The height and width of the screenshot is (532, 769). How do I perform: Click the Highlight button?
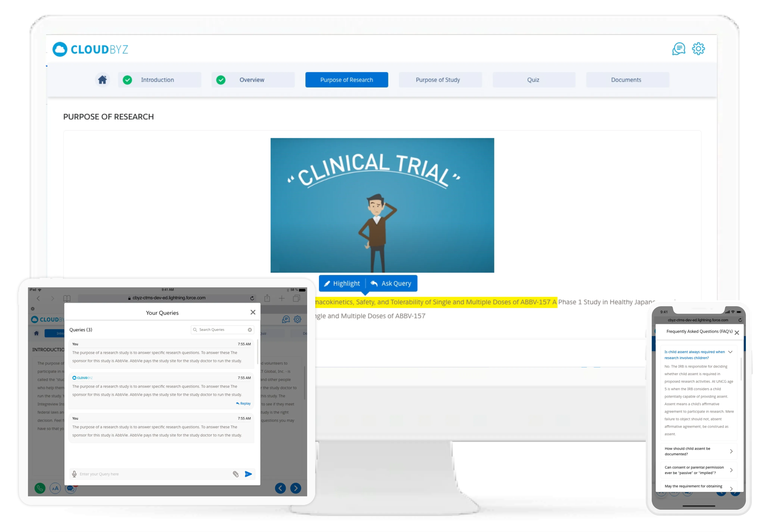[342, 283]
